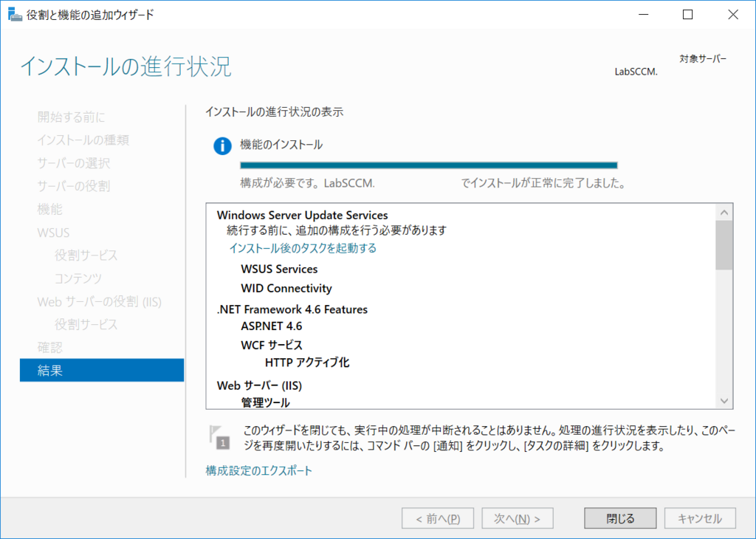Image resolution: width=756 pixels, height=539 pixels.
Task: Click the wizard title bar server icon
Action: [x=15, y=15]
